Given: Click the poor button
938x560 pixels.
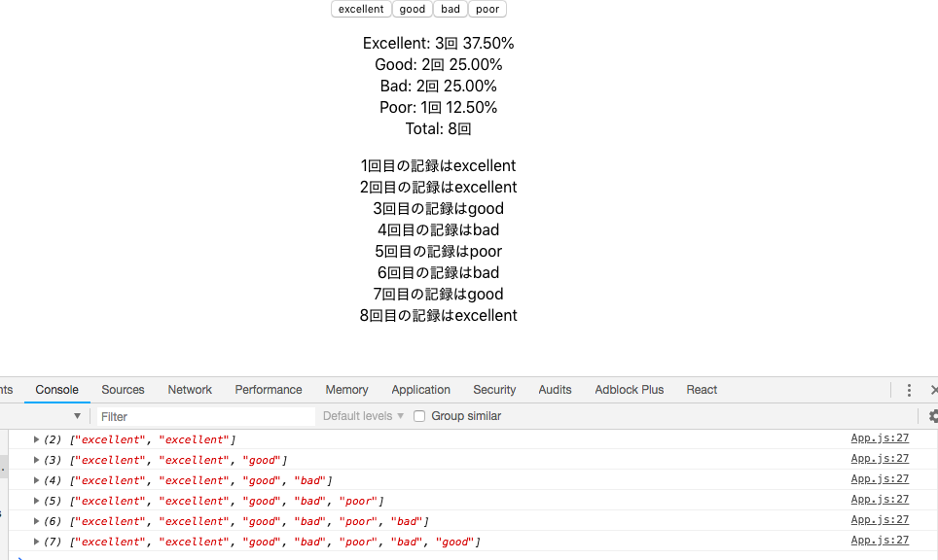Looking at the screenshot, I should coord(487,9).
